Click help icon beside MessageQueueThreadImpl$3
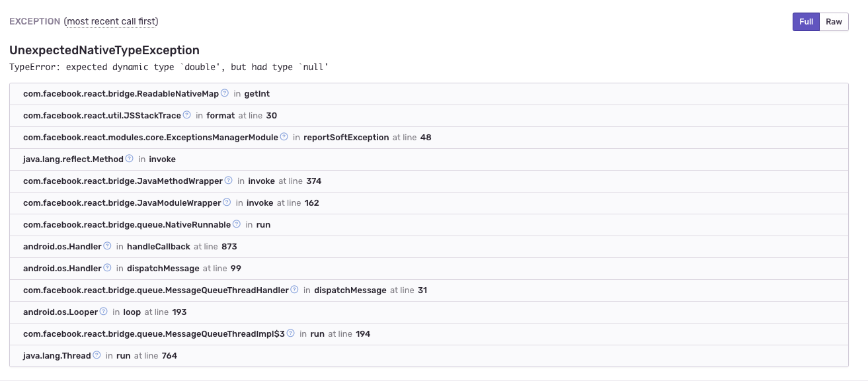868x391 pixels. point(291,333)
